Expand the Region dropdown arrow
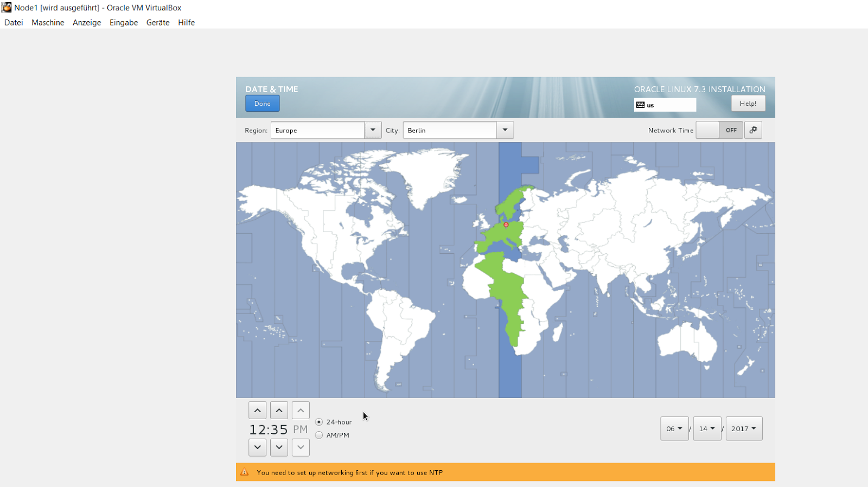 tap(373, 130)
